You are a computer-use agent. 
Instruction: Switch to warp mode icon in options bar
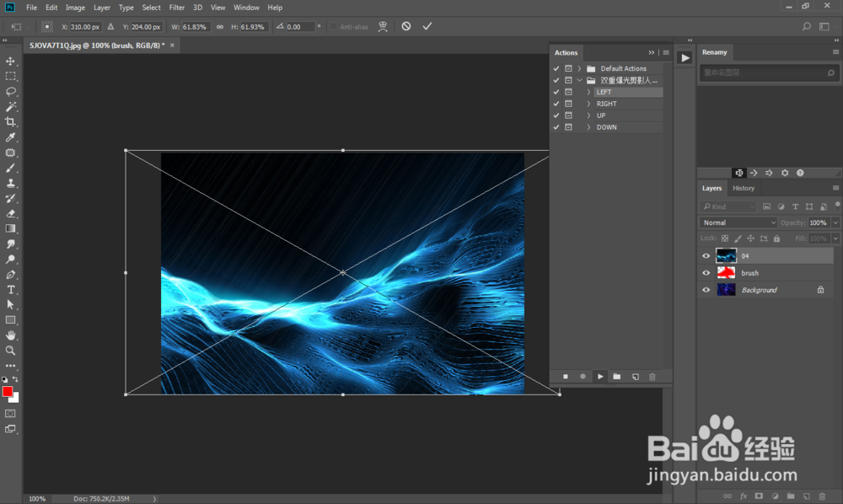[x=383, y=26]
